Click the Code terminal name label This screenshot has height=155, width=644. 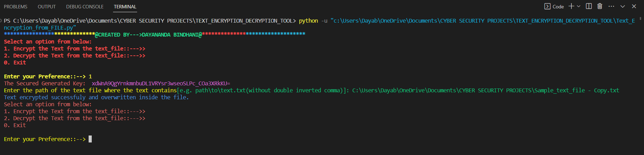[x=558, y=7]
